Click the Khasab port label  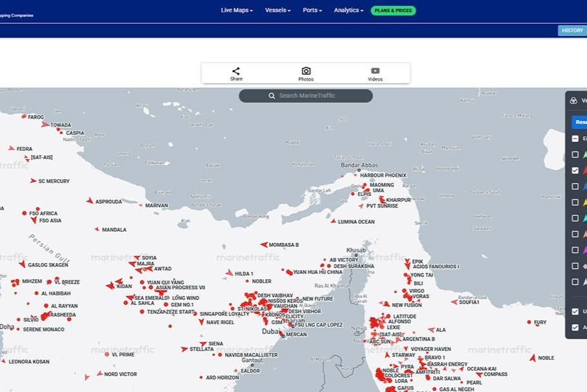tap(356, 250)
